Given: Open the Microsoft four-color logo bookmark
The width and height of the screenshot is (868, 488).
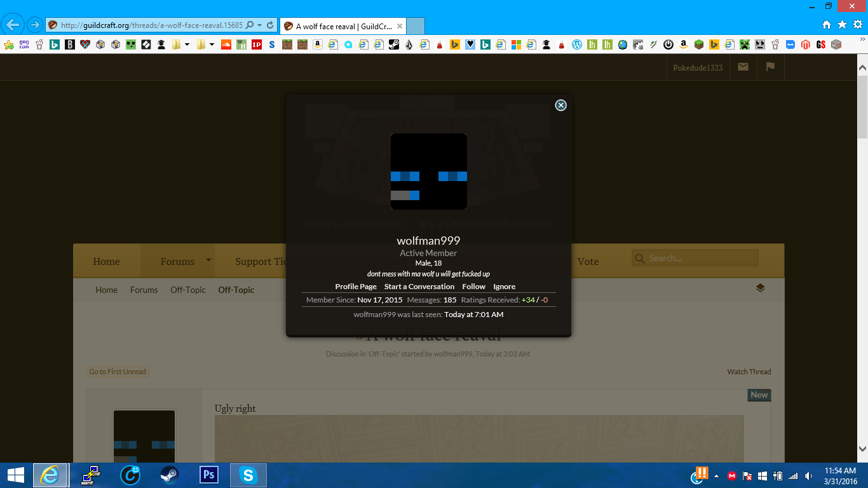Looking at the screenshot, I should pyautogui.click(x=516, y=44).
